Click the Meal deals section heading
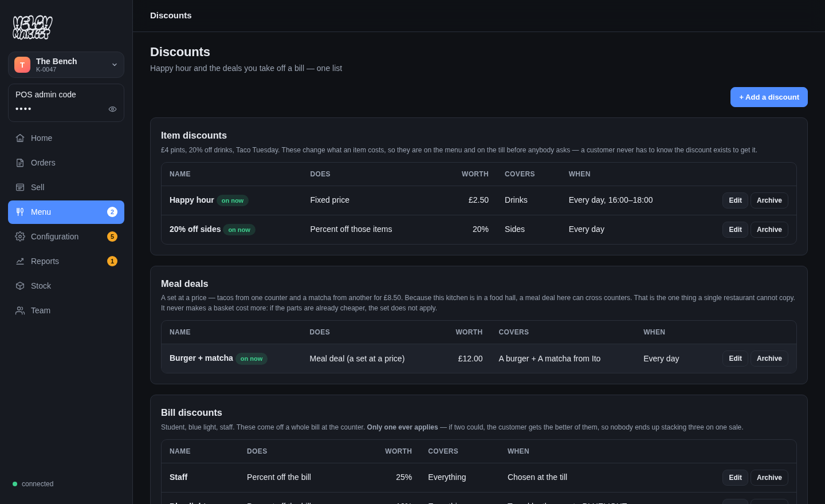 pyautogui.click(x=184, y=283)
